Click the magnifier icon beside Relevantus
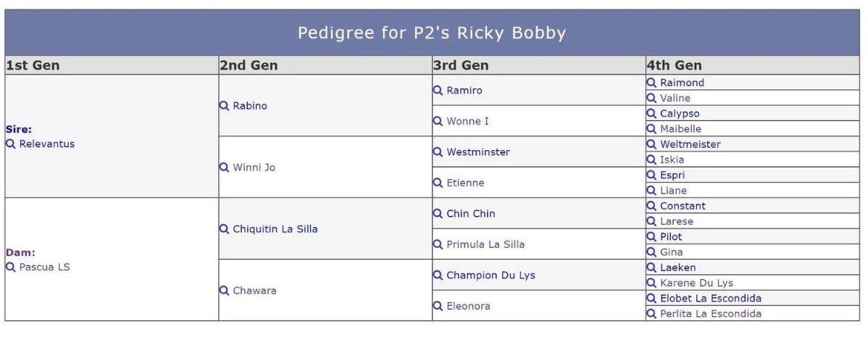868x356 pixels. (11, 144)
